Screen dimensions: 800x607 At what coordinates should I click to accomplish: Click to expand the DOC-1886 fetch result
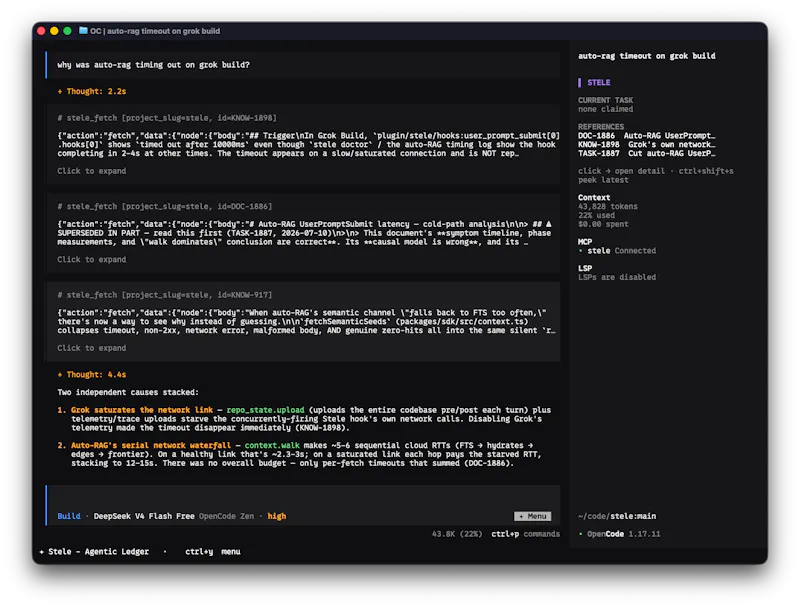[x=92, y=260]
